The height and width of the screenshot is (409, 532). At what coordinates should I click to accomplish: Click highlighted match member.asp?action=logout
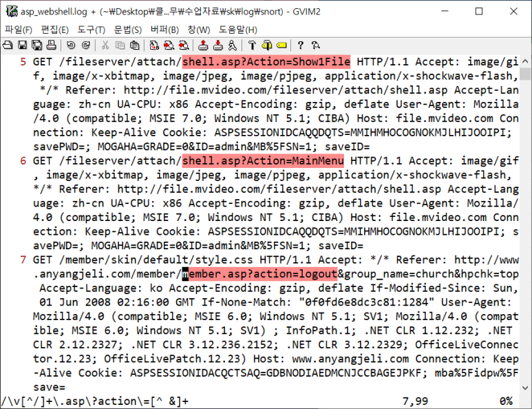click(260, 274)
